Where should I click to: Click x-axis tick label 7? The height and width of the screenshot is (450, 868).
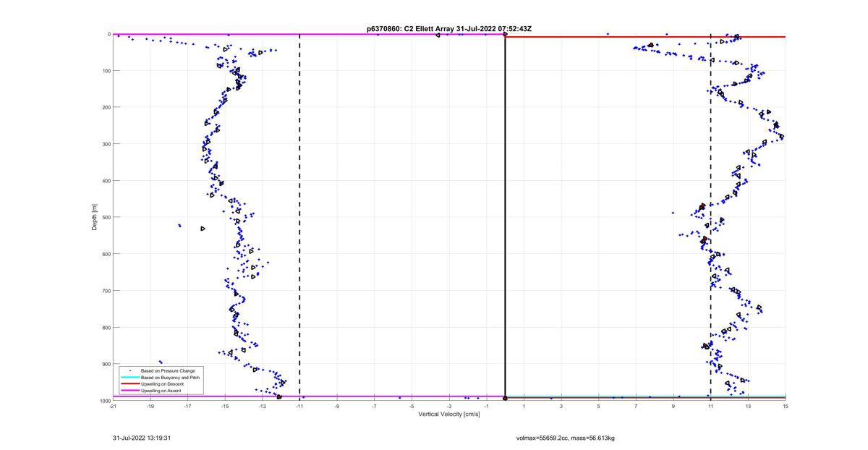click(x=636, y=407)
